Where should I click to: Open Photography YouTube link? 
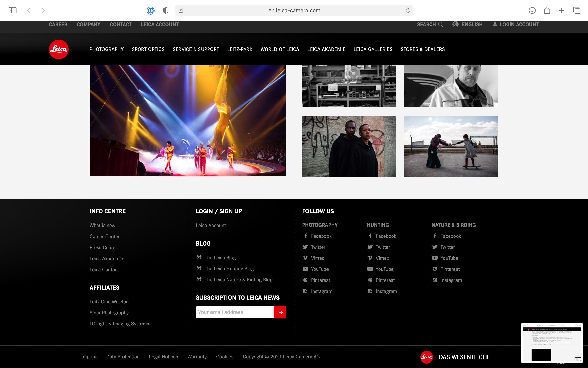point(316,269)
